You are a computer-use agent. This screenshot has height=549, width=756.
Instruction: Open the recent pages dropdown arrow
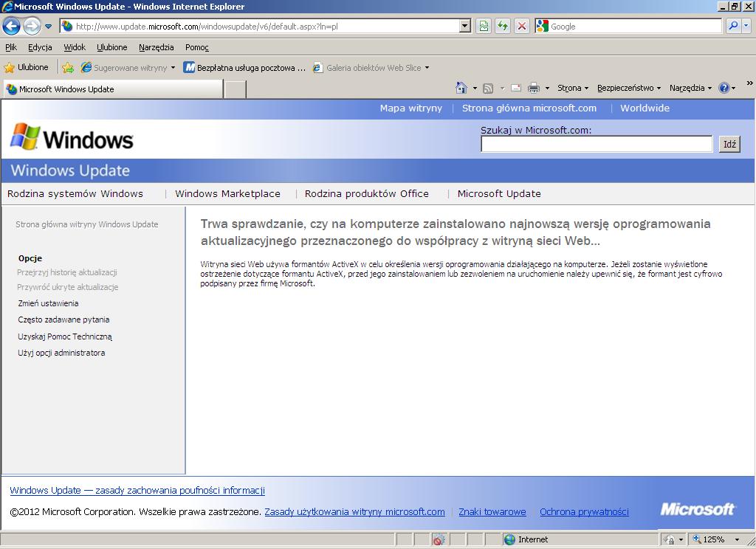[48, 27]
